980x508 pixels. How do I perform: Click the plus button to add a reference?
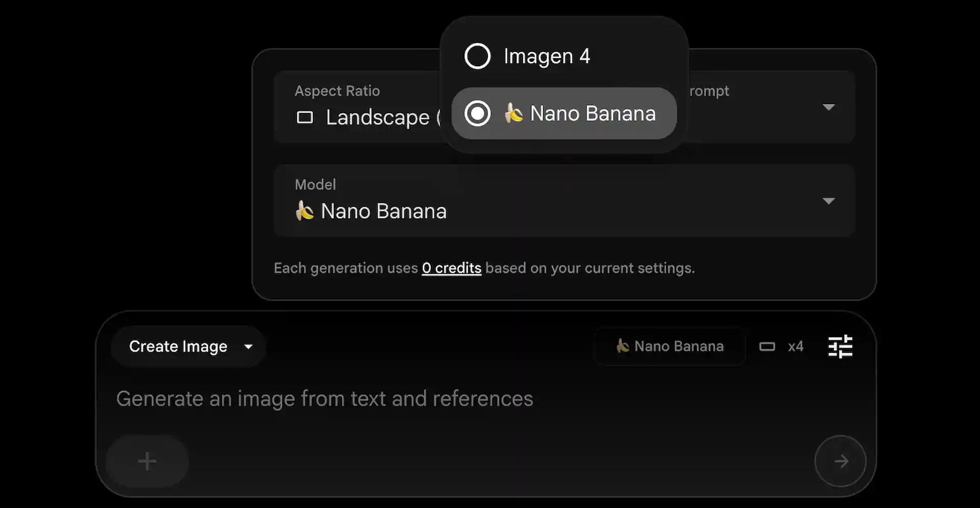147,461
